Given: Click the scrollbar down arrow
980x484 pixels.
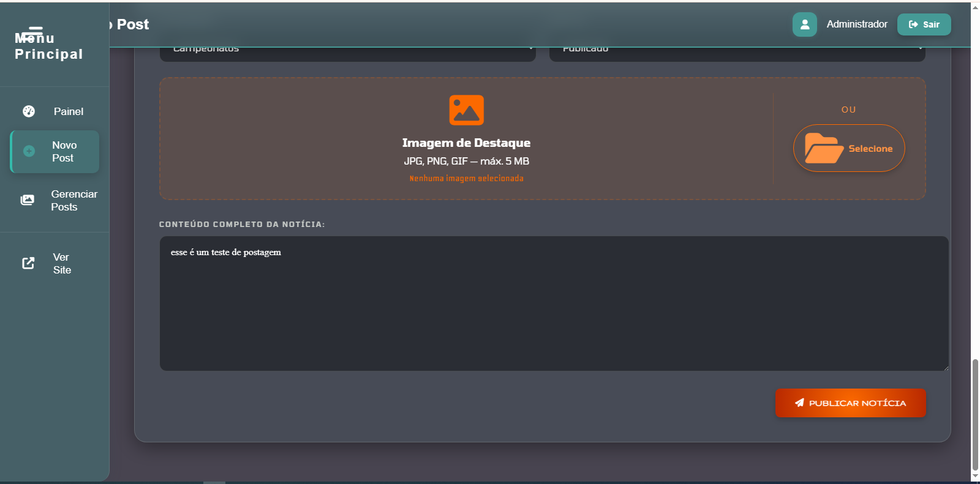Looking at the screenshot, I should tap(975, 476).
